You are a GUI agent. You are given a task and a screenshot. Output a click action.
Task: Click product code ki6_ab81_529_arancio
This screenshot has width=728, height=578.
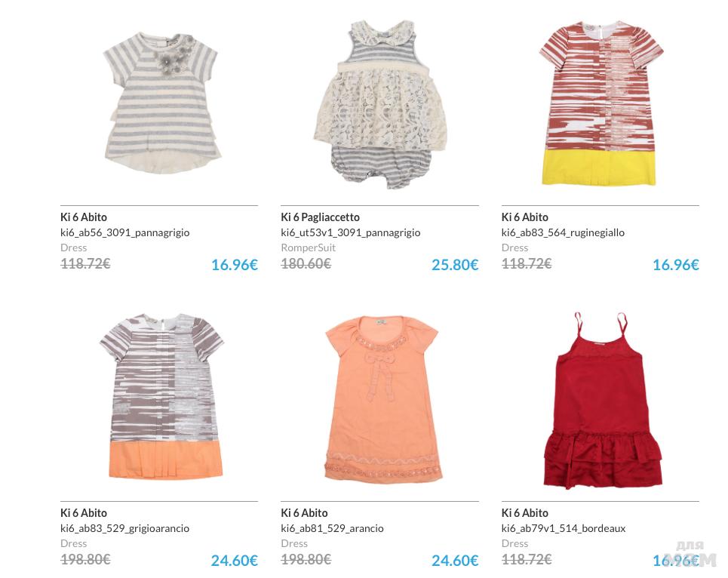point(333,528)
